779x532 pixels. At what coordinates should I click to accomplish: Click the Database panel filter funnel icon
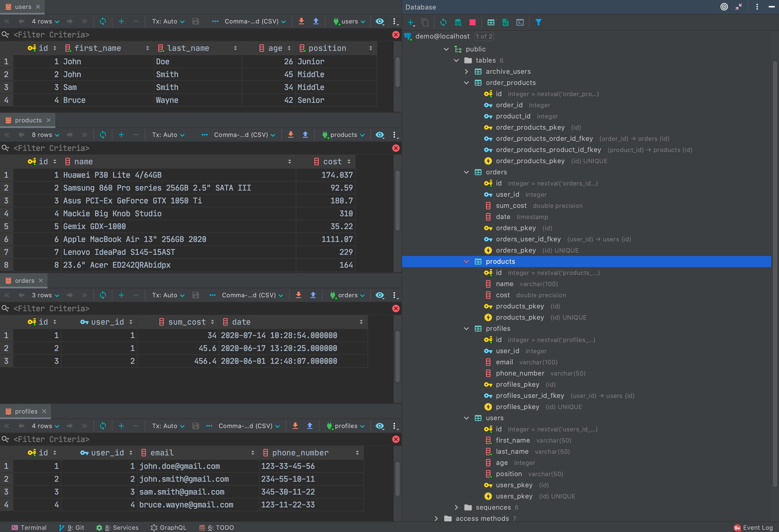click(538, 22)
